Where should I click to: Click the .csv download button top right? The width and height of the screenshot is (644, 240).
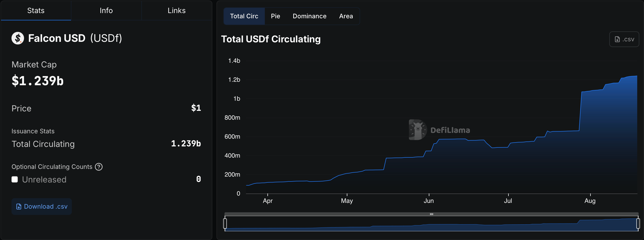(624, 39)
